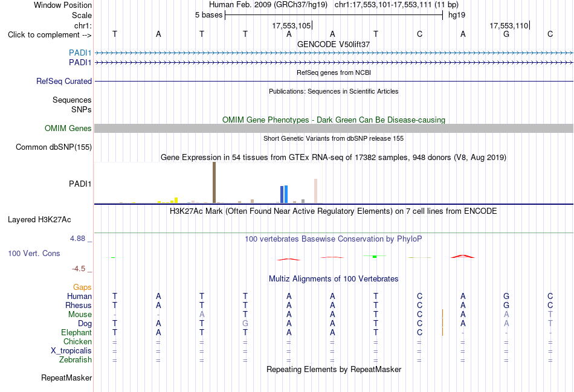Click 'Click to complement -->' label
574x392 pixels.
pos(50,35)
